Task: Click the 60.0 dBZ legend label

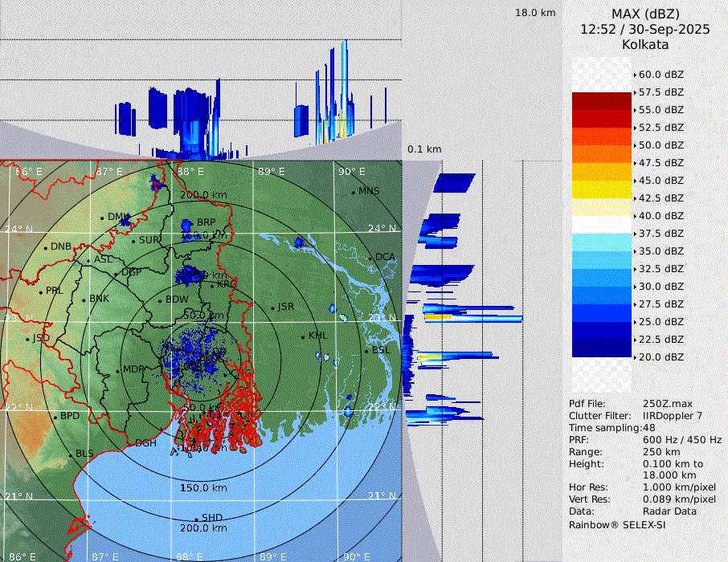Action: [x=661, y=75]
